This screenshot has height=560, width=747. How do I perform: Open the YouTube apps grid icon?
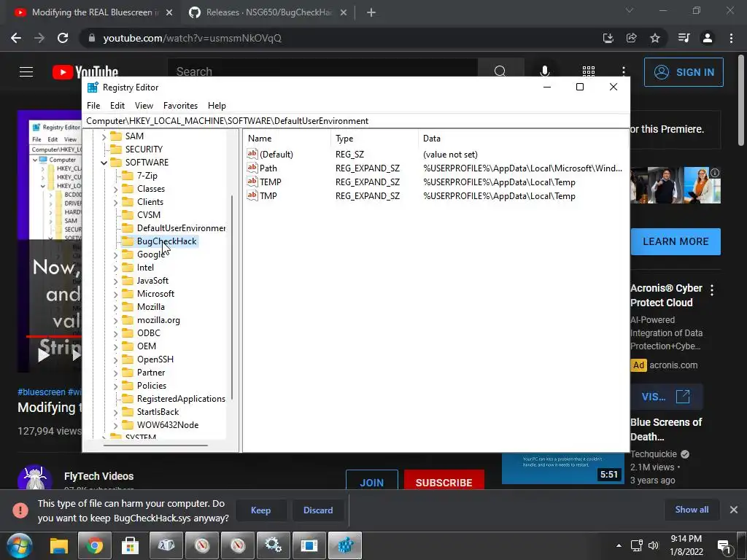589,72
